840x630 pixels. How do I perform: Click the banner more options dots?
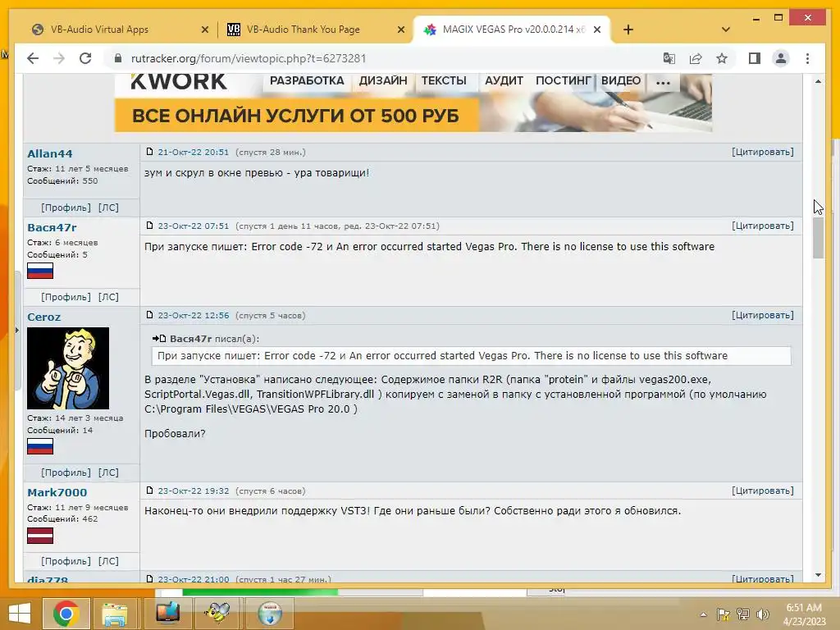663,83
